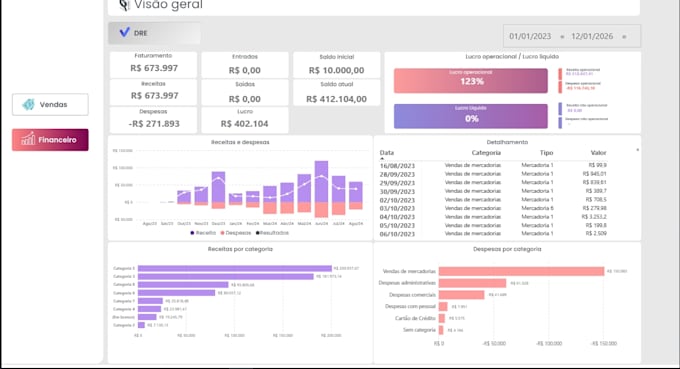680x369 pixels.
Task: Edit the start date 01/01/2023
Action: [530, 36]
